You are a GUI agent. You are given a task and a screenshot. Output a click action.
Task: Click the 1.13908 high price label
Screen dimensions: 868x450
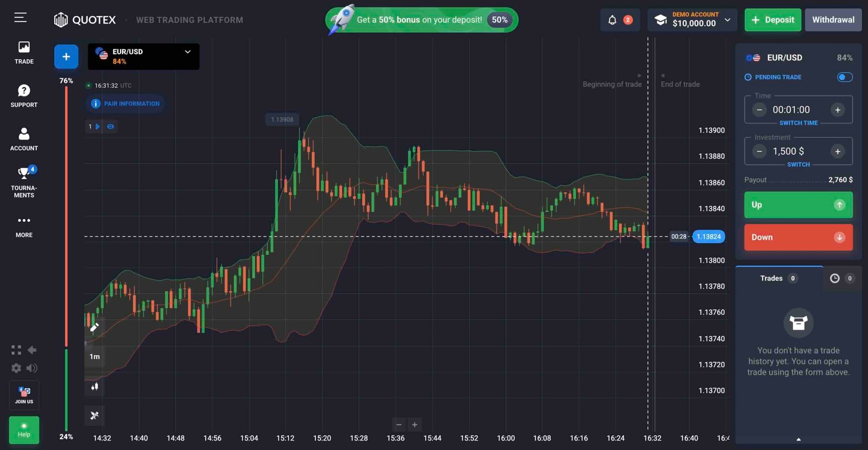(282, 119)
